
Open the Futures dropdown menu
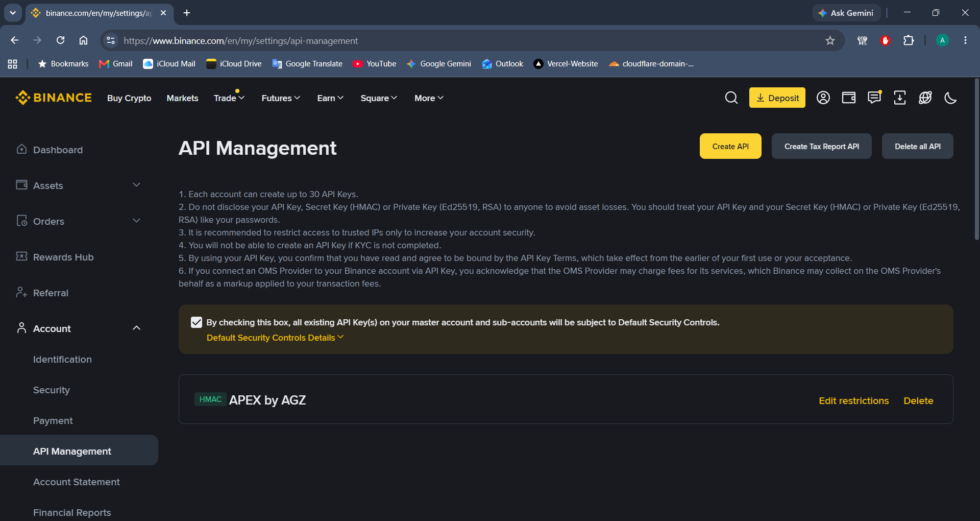[x=281, y=98]
